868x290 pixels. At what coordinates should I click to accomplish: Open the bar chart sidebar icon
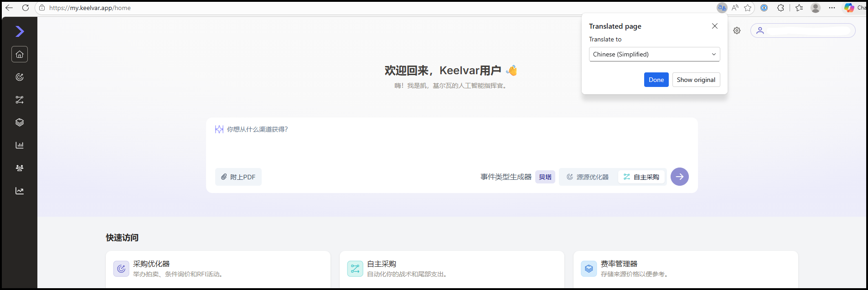tap(20, 145)
